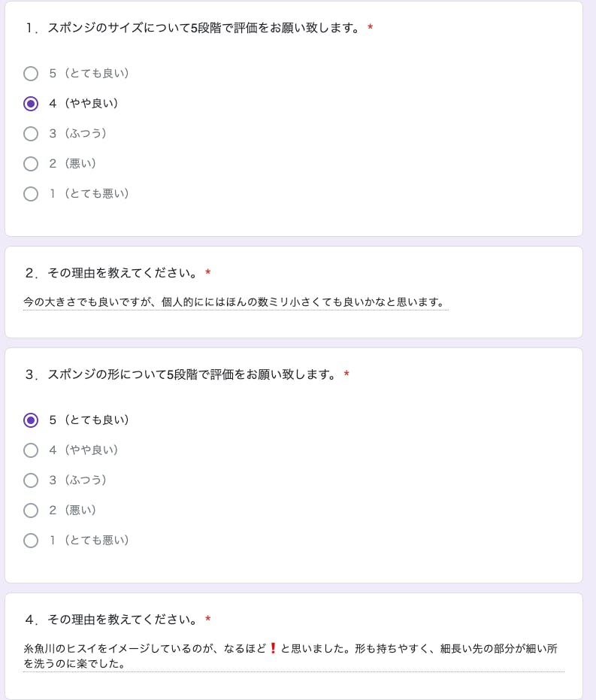Choose 3 (ふつう) for sponge size rating
The image size is (596, 700).
pos(31,134)
